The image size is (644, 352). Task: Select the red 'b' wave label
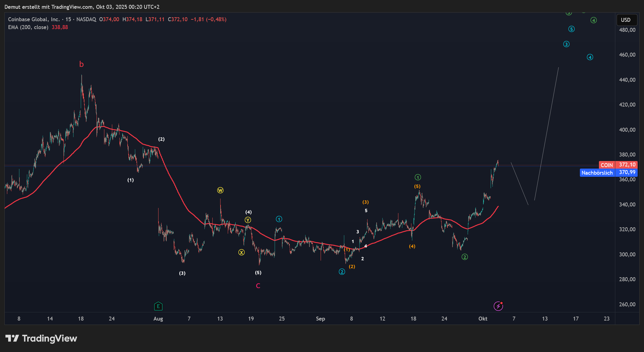tap(81, 64)
